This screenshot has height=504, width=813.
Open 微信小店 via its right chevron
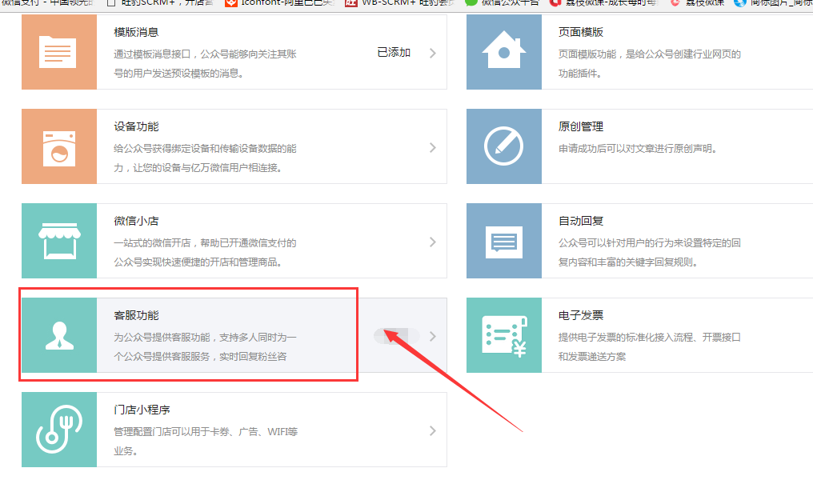[x=432, y=242]
